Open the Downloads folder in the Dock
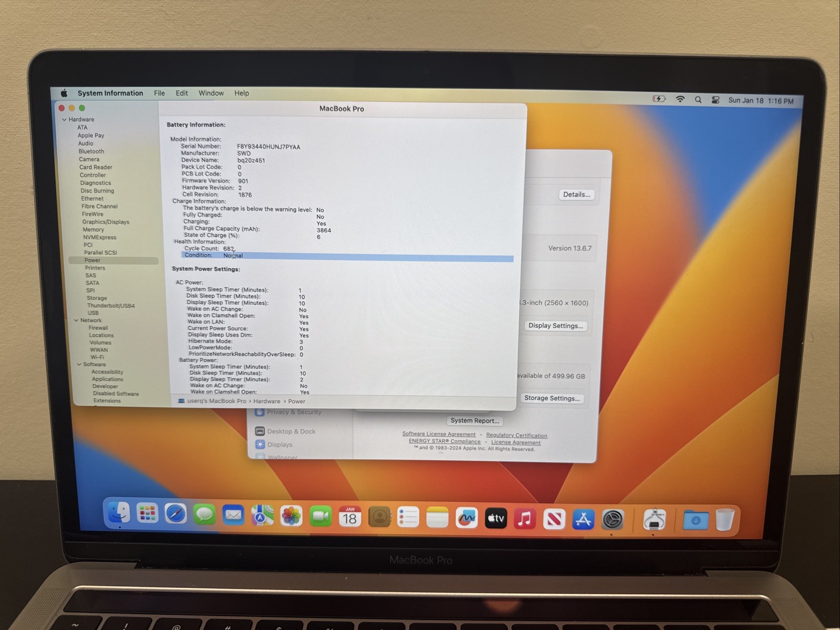 696,520
